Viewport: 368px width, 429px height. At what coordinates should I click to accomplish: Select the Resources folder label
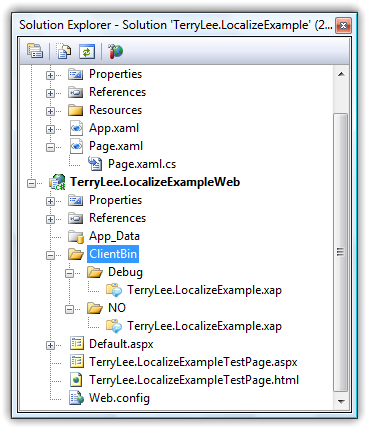(115, 110)
